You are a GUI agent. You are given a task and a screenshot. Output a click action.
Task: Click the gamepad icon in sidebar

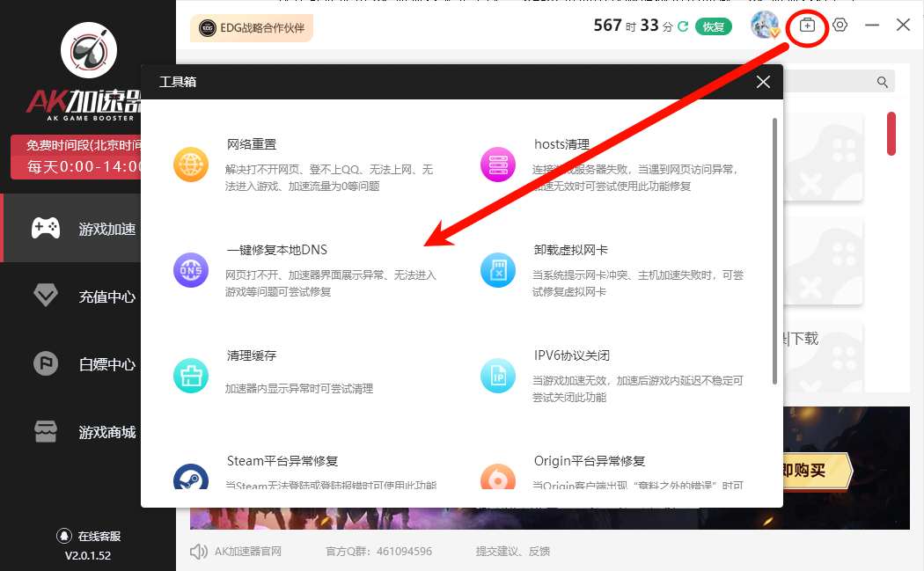click(x=46, y=228)
